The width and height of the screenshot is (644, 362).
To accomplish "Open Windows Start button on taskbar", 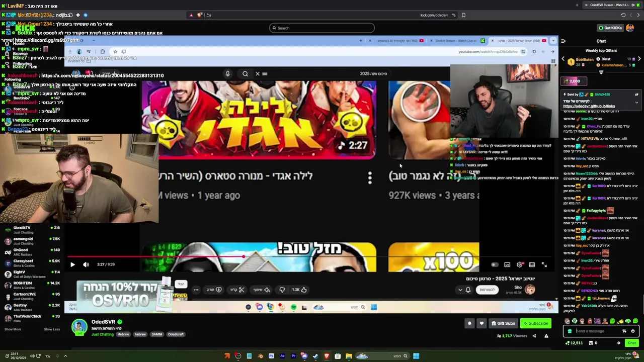I will point(416,356).
